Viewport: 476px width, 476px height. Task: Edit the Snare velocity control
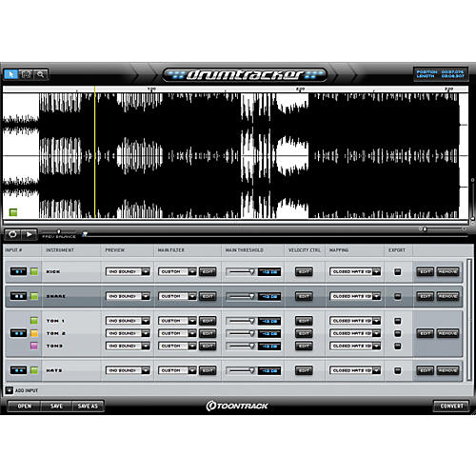[304, 296]
